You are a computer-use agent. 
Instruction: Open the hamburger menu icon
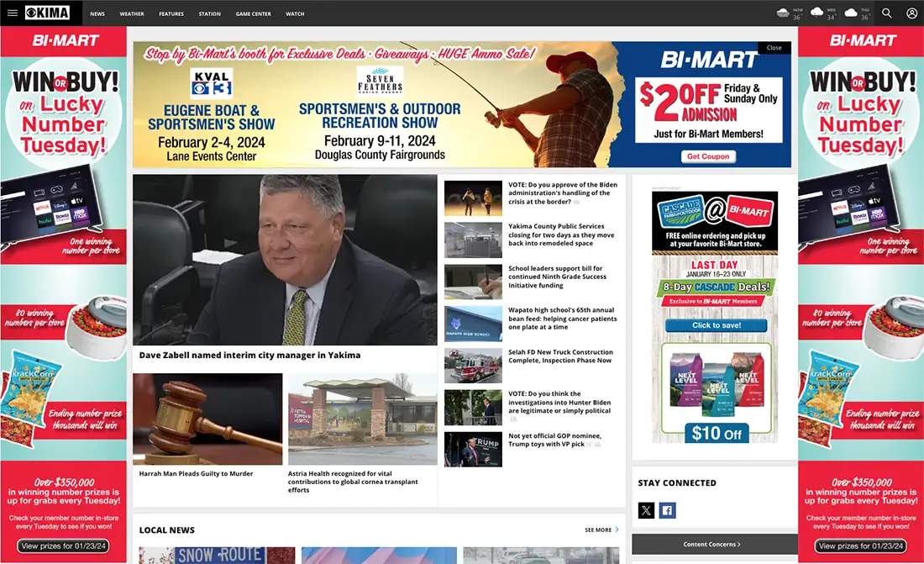[x=13, y=13]
